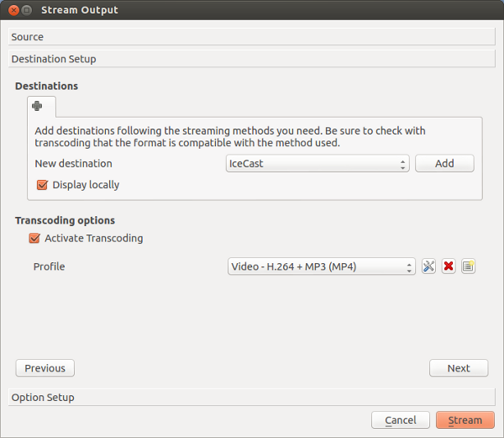The image size is (504, 438).
Task: Click the window minimize button in title bar
Action: [27, 10]
